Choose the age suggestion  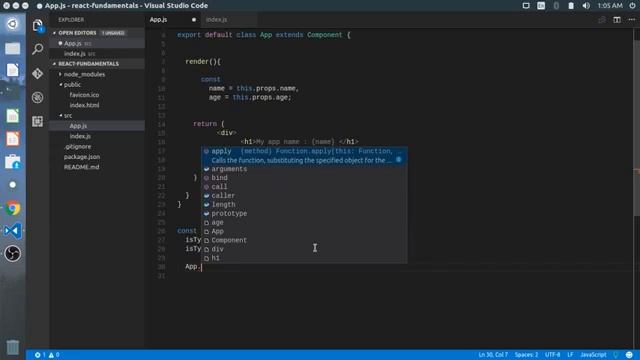[304, 223]
